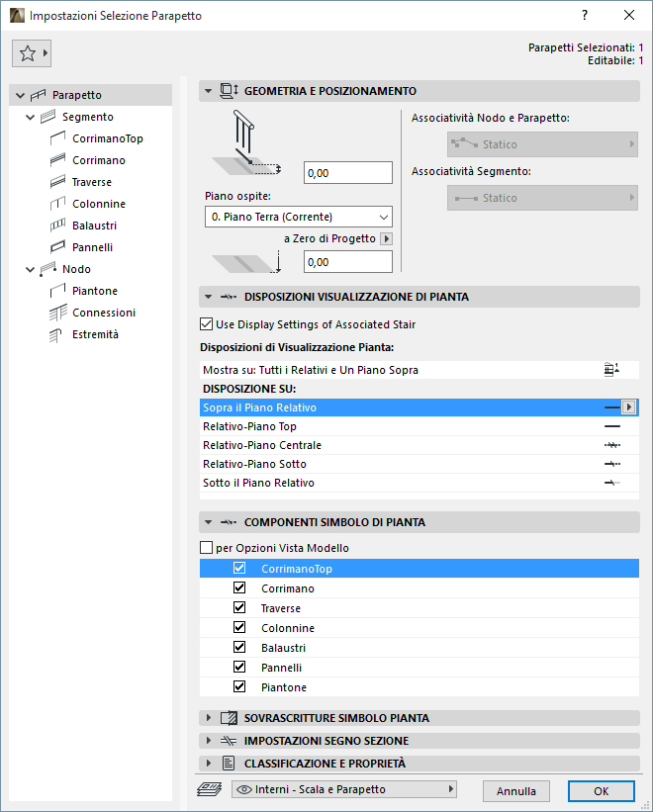The height and width of the screenshot is (812, 653).
Task: Click line symbol for Relativo-Piano Top
Action: [x=612, y=426]
